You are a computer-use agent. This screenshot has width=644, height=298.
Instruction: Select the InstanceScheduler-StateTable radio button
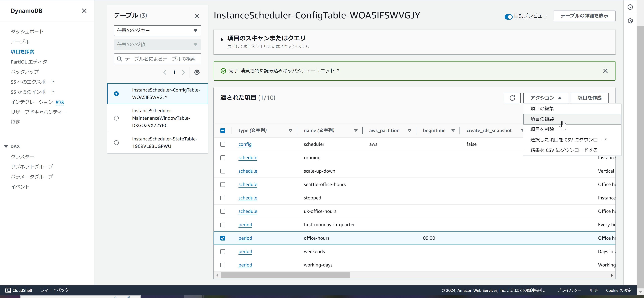(116, 142)
